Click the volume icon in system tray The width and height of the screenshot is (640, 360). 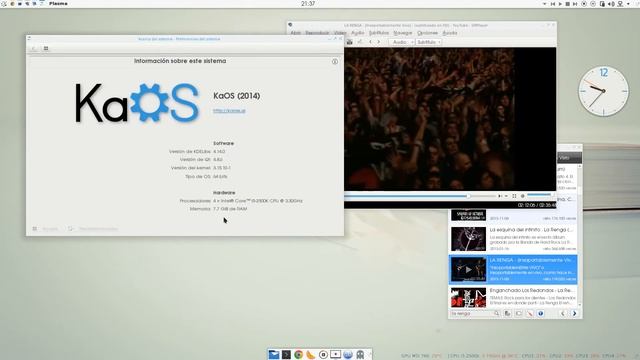[x=611, y=4]
